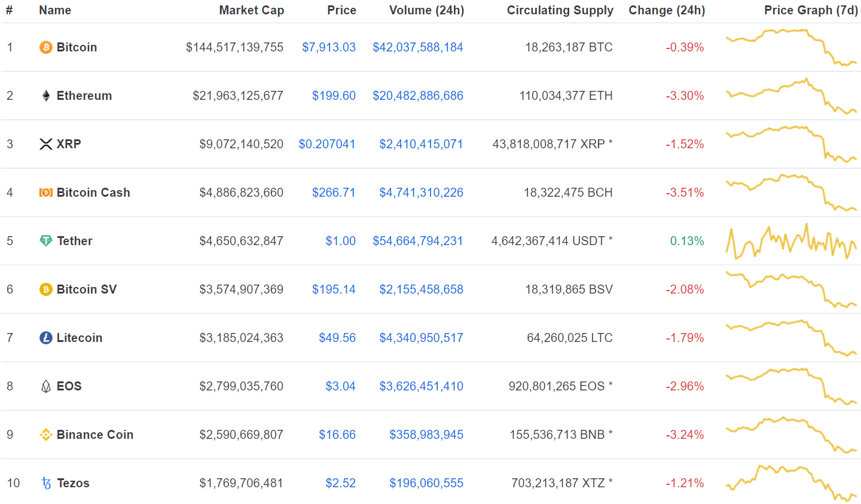
Task: Open the Tezos name link
Action: (73, 483)
